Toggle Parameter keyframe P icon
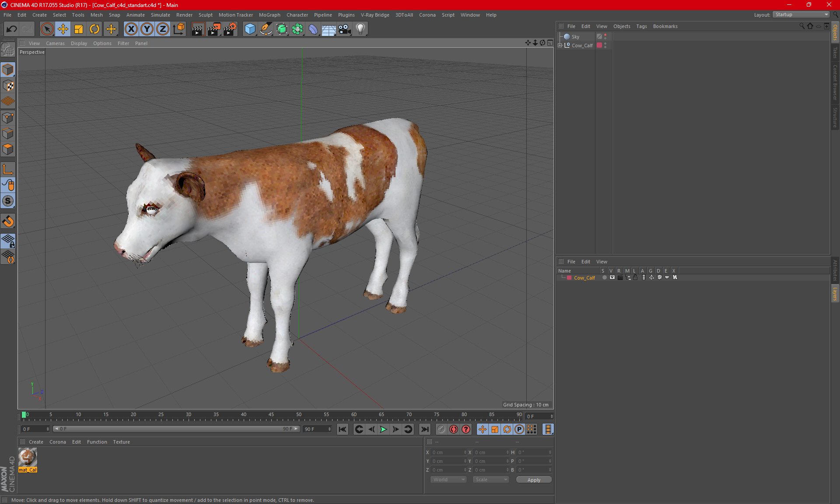Screen dimensions: 840x504 [x=519, y=429]
